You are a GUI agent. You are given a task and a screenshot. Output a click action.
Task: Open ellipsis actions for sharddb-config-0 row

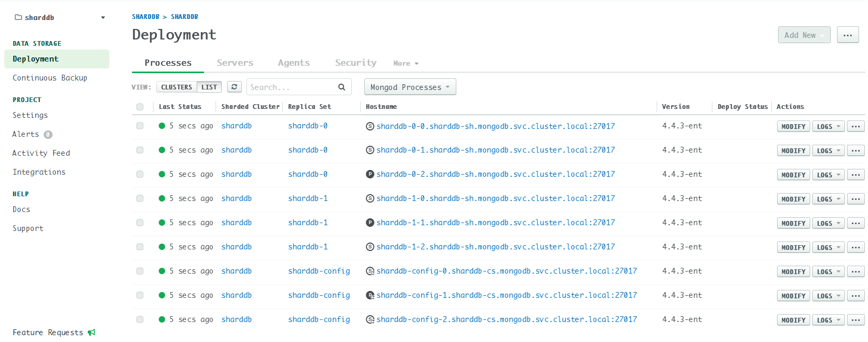856,271
